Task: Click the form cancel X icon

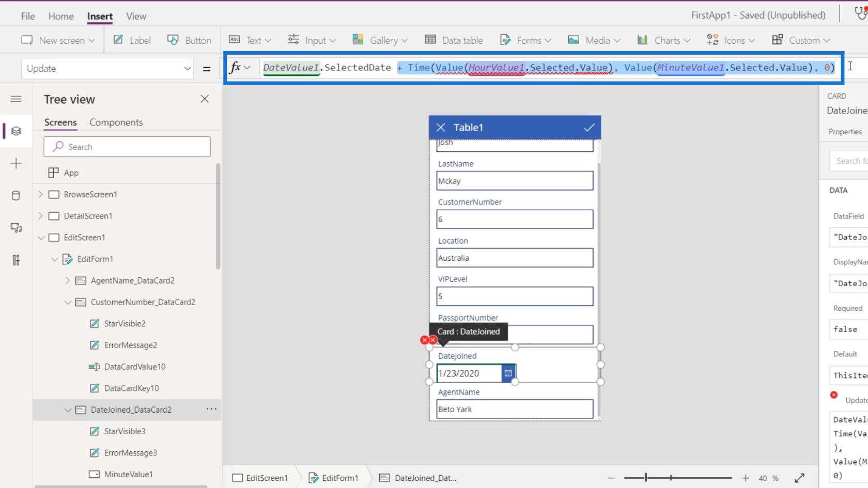Action: pyautogui.click(x=441, y=128)
